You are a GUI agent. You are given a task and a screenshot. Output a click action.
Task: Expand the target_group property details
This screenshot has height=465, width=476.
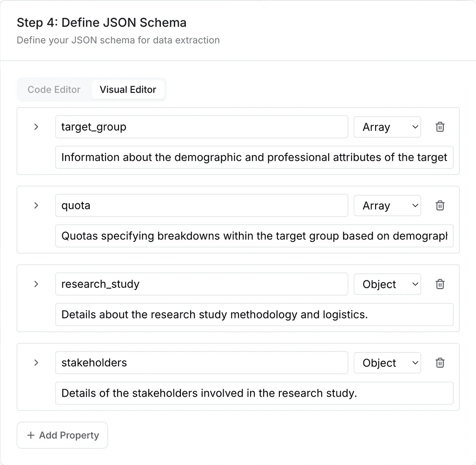37,126
